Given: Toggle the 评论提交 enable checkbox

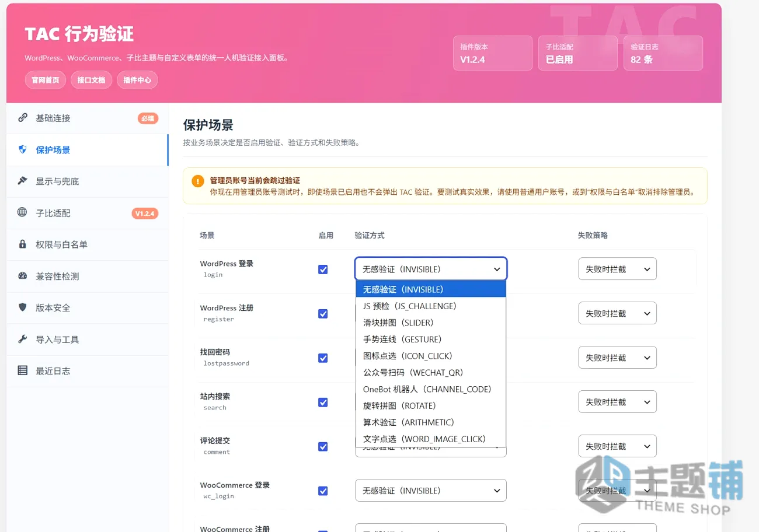Looking at the screenshot, I should click(323, 447).
